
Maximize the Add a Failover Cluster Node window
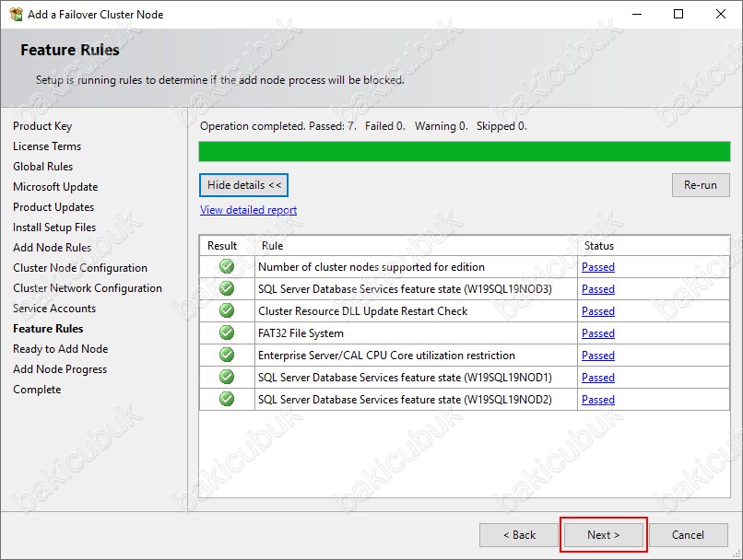point(678,14)
